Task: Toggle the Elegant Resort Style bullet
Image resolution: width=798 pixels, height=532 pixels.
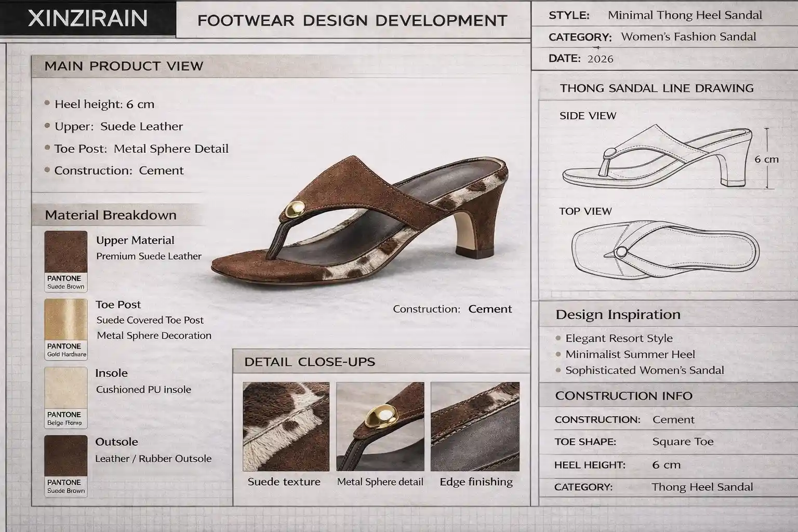Action: 618,338
